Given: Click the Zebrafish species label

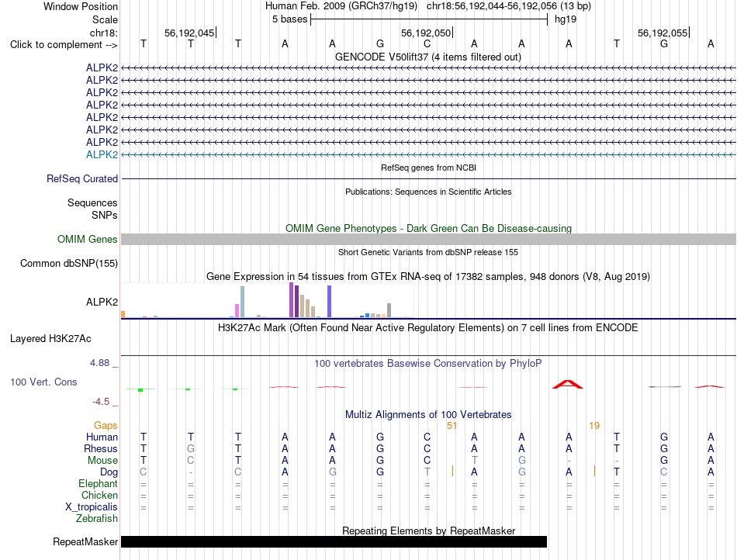Looking at the screenshot, I should (97, 519).
